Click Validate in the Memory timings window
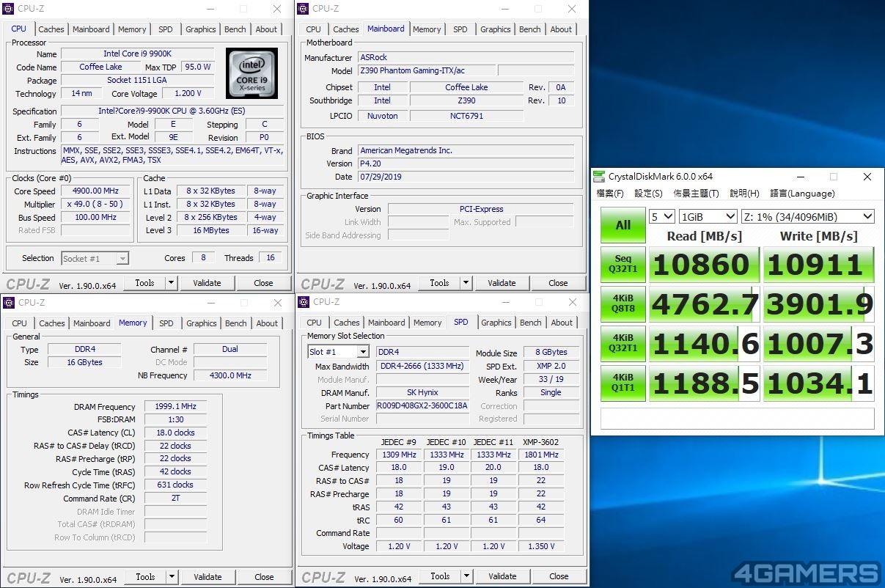Image resolution: width=885 pixels, height=588 pixels. 208,577
